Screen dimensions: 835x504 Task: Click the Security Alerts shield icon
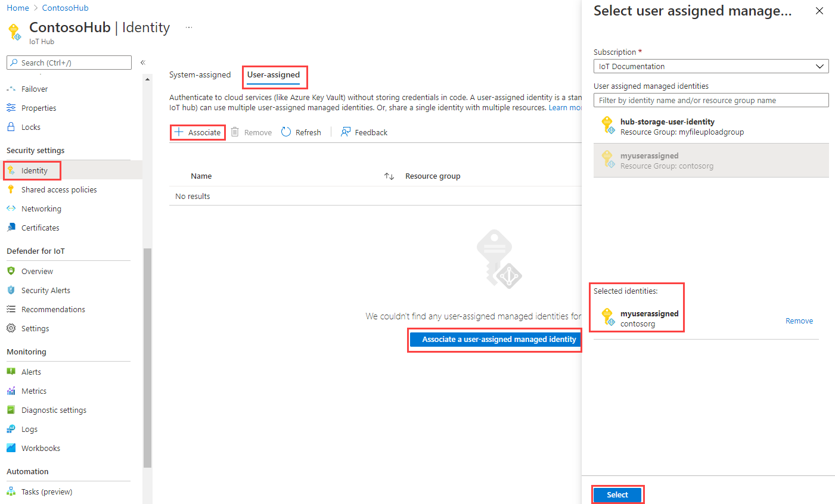[11, 290]
